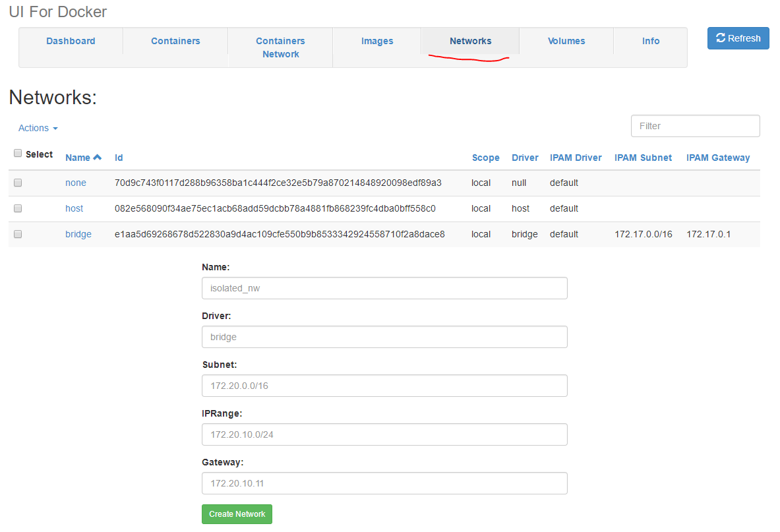This screenshot has width=780, height=532.
Task: Toggle the Select all checkbox
Action: [x=18, y=153]
